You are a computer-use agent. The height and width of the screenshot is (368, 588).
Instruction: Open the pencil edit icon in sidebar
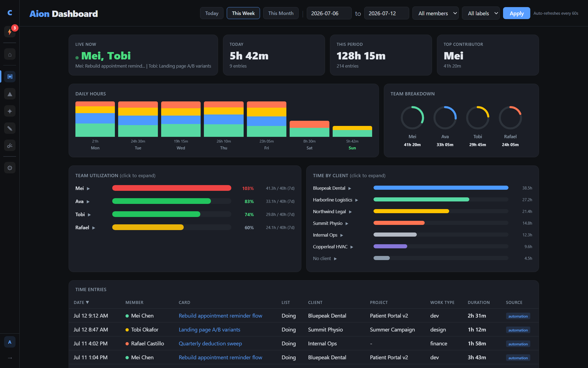(x=10, y=128)
